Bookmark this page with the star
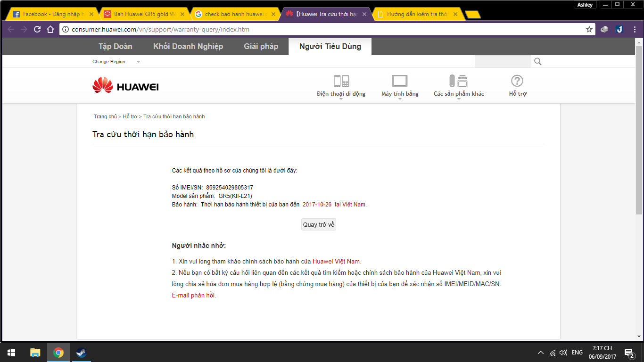Viewport: 644px width, 362px height. click(x=589, y=29)
